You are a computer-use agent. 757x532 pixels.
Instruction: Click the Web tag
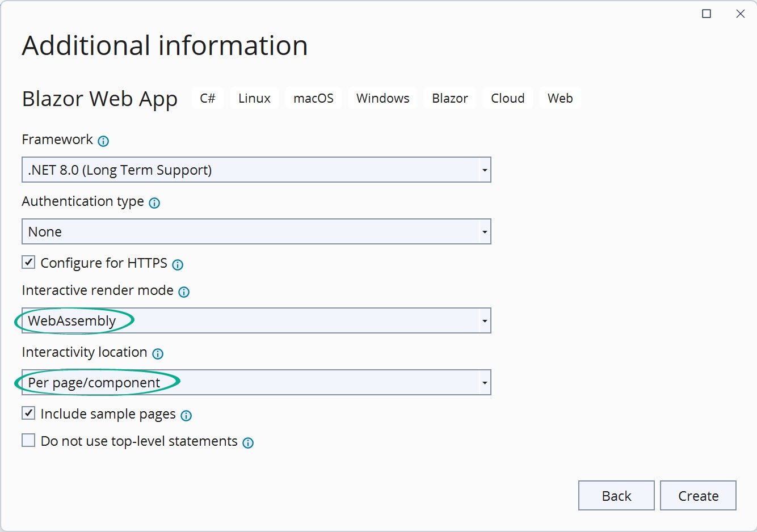560,98
